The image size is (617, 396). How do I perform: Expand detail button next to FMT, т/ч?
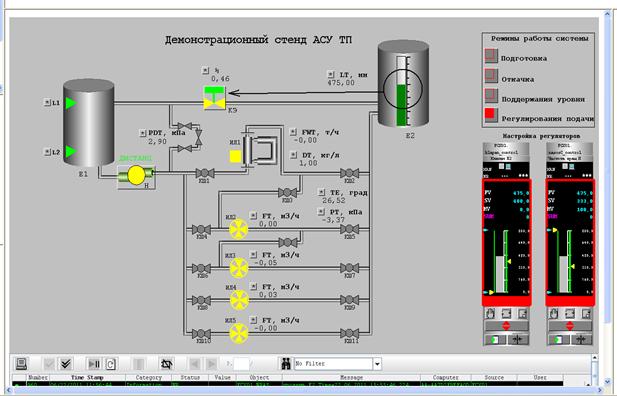293,132
